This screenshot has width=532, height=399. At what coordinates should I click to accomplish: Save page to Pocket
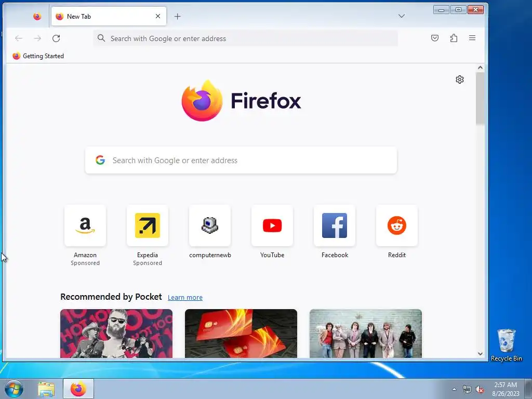coord(435,38)
